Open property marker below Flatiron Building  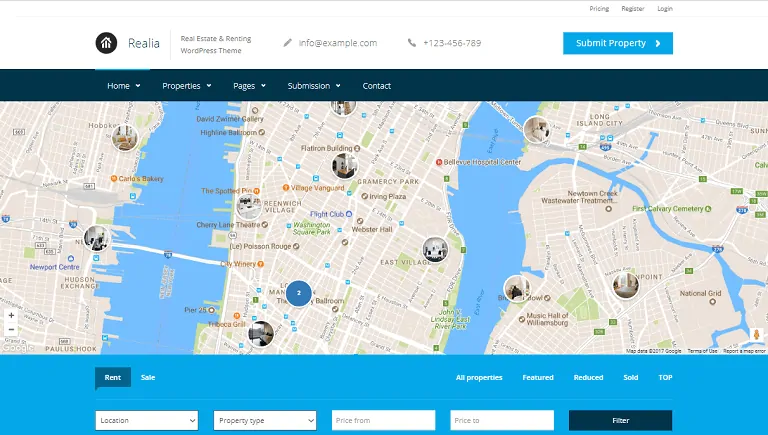click(x=344, y=166)
